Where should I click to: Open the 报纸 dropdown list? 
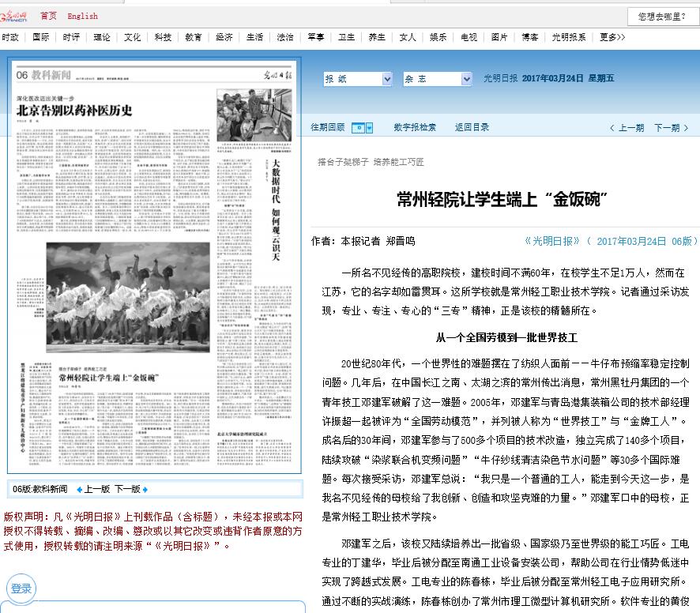click(357, 79)
